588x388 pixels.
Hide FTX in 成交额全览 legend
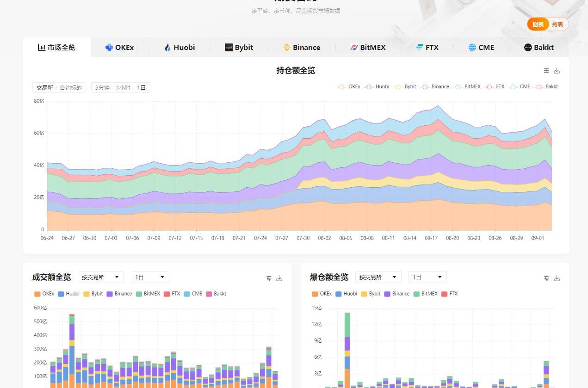tap(172, 294)
